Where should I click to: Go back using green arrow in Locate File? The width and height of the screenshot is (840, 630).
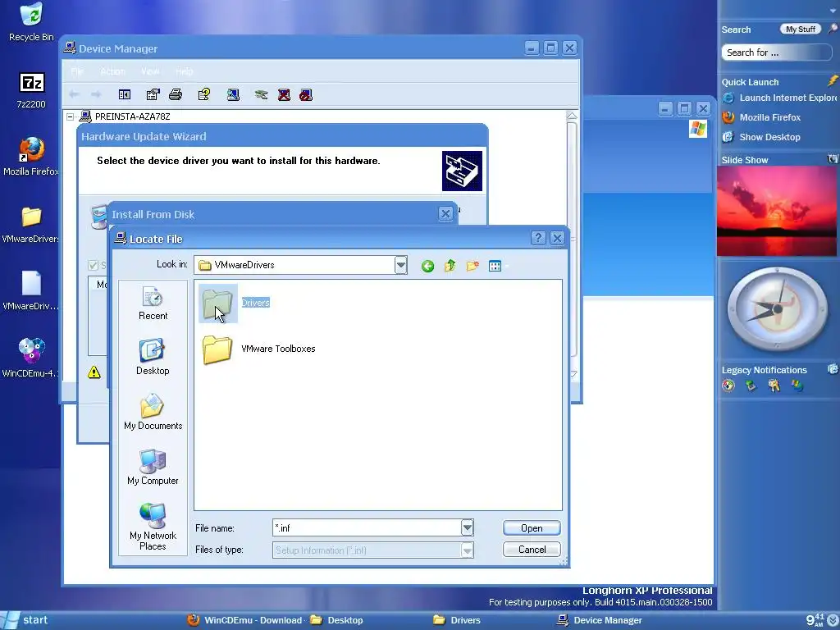tap(427, 266)
